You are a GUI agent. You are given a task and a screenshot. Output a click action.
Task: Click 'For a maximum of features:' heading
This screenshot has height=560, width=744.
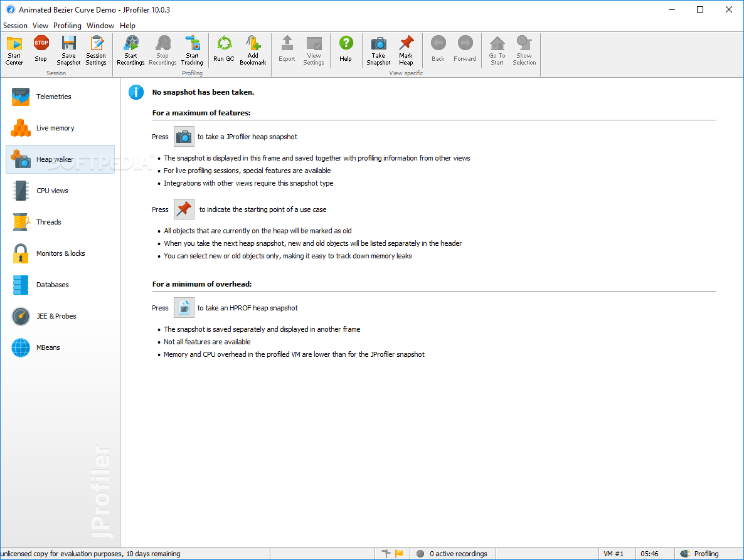[201, 113]
